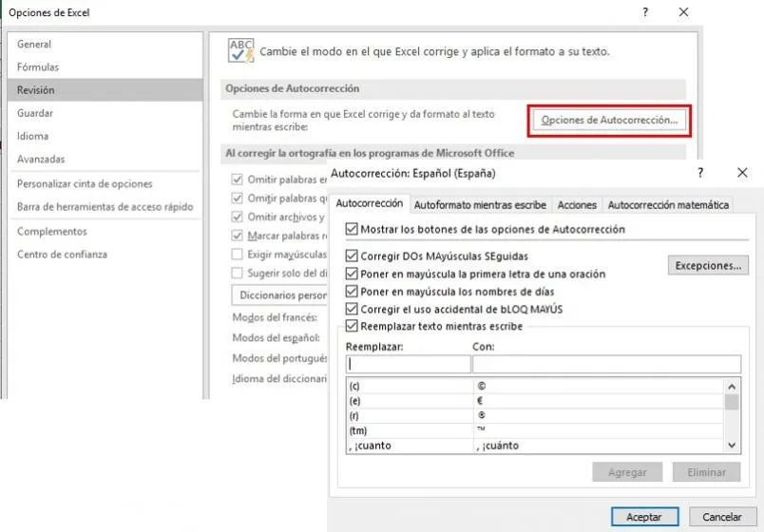Click the ABC spell-check icon in header

(x=241, y=50)
